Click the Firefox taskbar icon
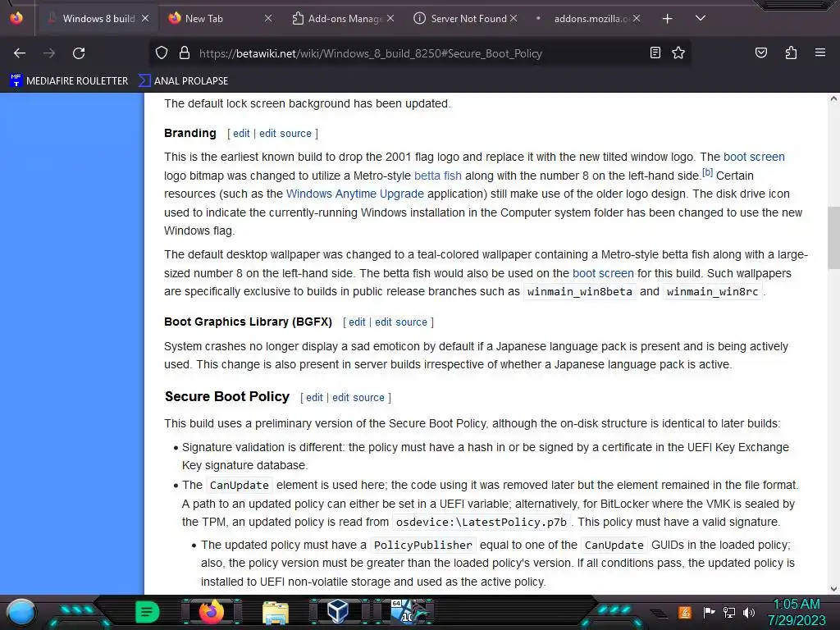This screenshot has width=840, height=630. 211,612
